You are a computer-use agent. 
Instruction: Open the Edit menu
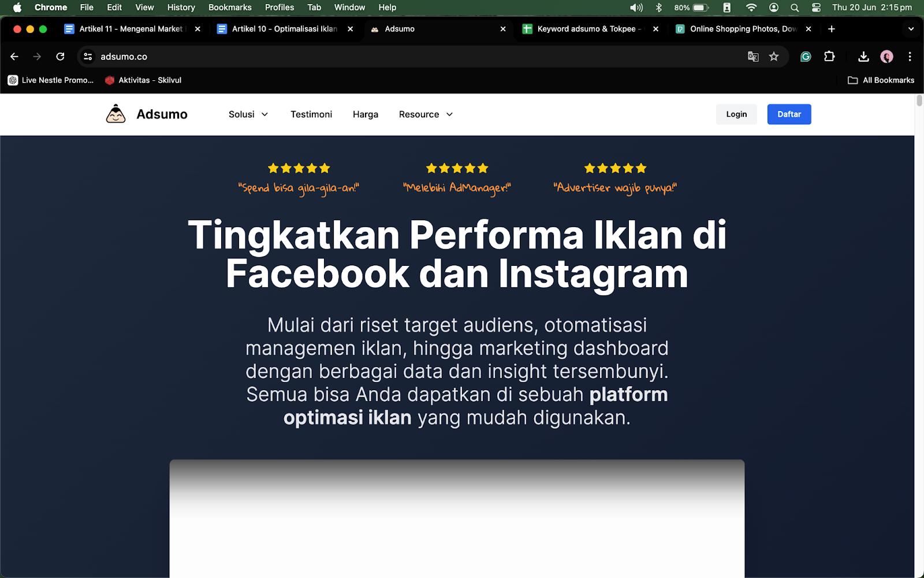click(x=114, y=8)
